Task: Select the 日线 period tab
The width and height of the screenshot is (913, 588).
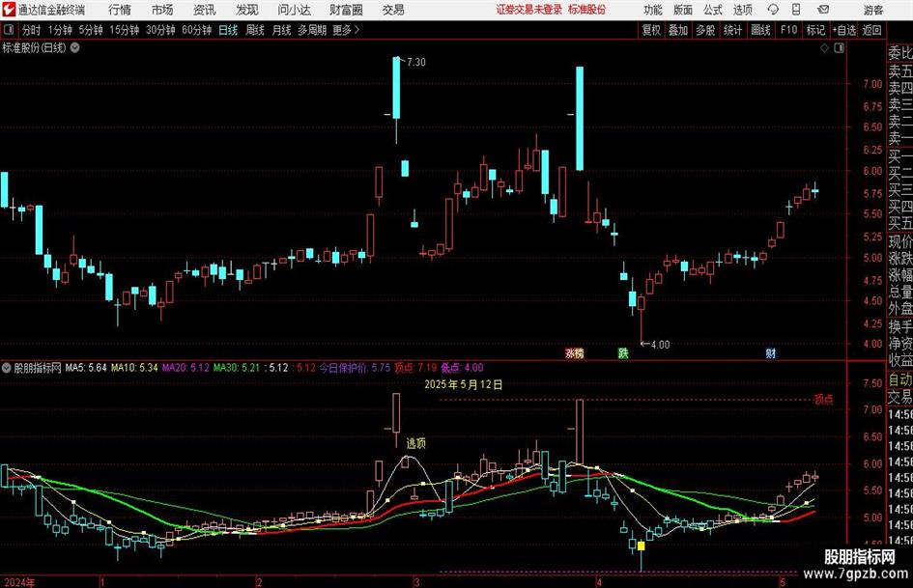Action: coord(228,30)
